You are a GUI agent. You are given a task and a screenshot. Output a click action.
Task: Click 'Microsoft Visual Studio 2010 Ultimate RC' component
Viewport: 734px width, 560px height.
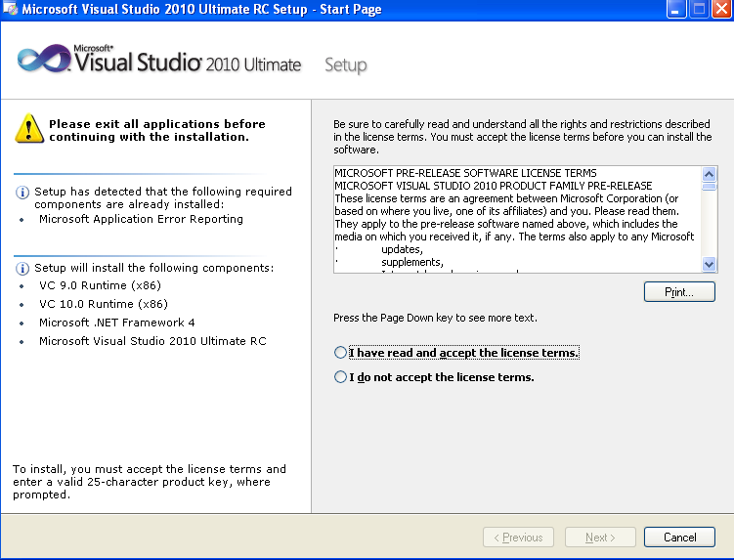coord(152,341)
